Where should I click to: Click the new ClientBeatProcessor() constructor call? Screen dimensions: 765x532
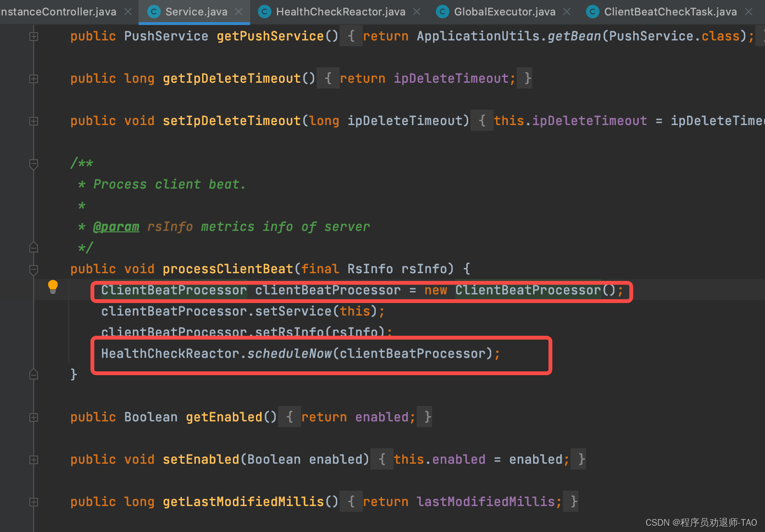(x=520, y=290)
